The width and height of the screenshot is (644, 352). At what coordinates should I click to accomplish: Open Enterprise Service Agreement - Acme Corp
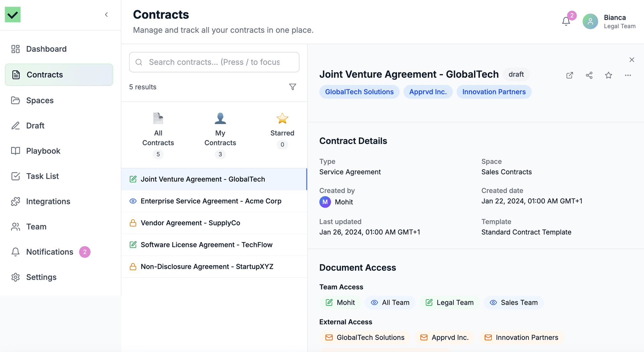[211, 201]
